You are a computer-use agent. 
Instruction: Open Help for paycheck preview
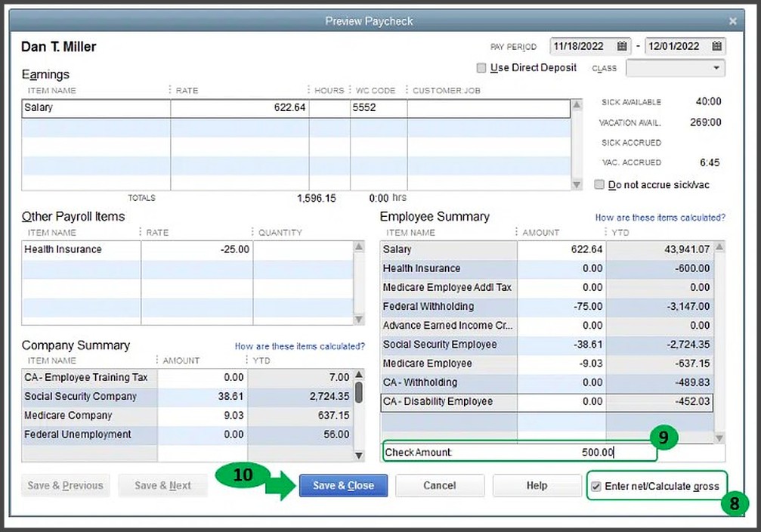[537, 485]
